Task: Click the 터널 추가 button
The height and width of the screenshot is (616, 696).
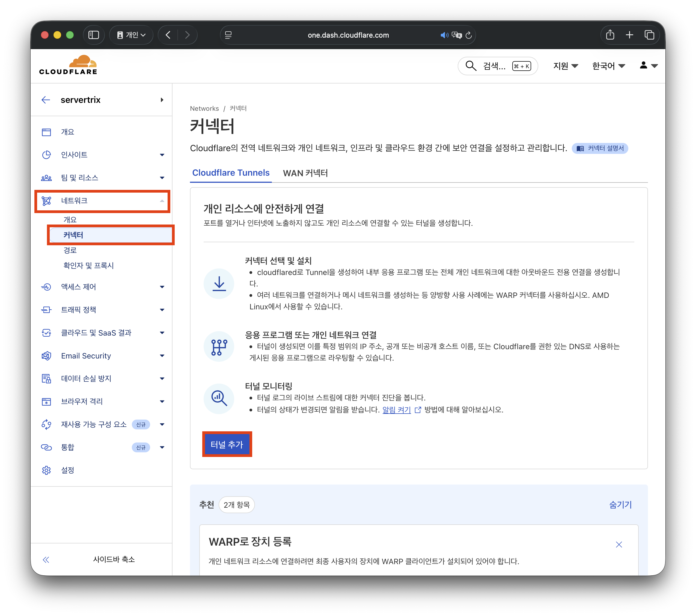Action: pos(227,444)
